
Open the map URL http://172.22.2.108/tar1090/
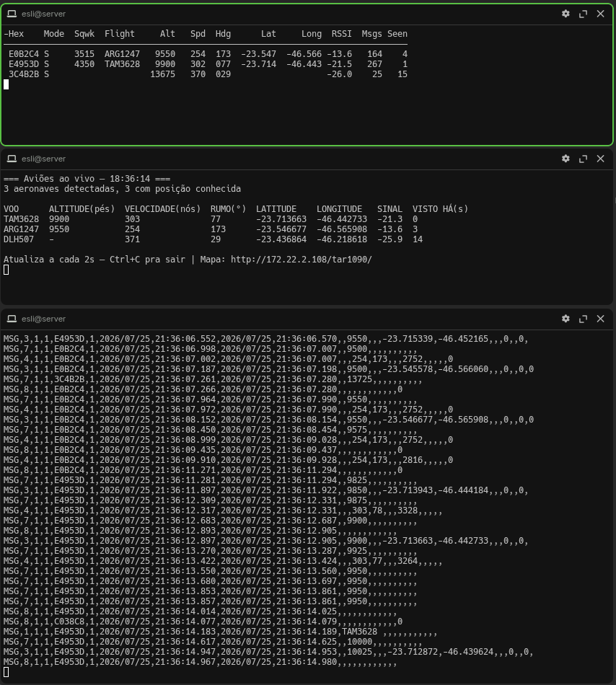pyautogui.click(x=301, y=260)
